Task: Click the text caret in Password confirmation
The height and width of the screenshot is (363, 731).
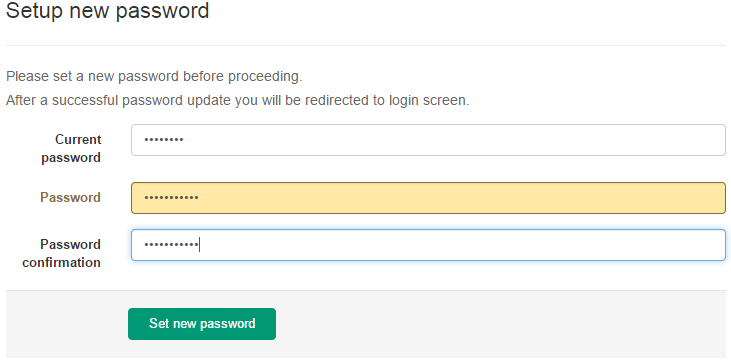Action: tap(200, 245)
